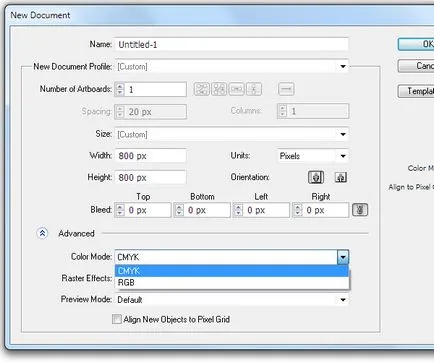This screenshot has width=434, height=363.
Task: Click the change layout direction icon
Action: [x=286, y=89]
